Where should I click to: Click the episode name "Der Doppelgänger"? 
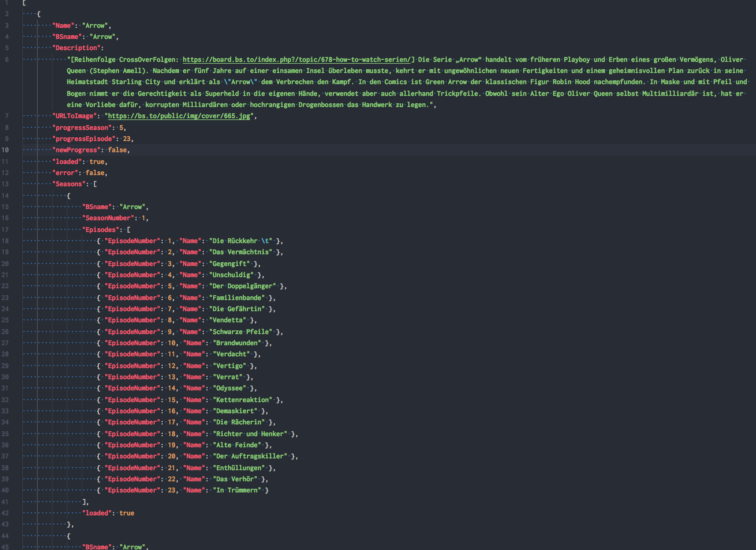click(x=242, y=286)
